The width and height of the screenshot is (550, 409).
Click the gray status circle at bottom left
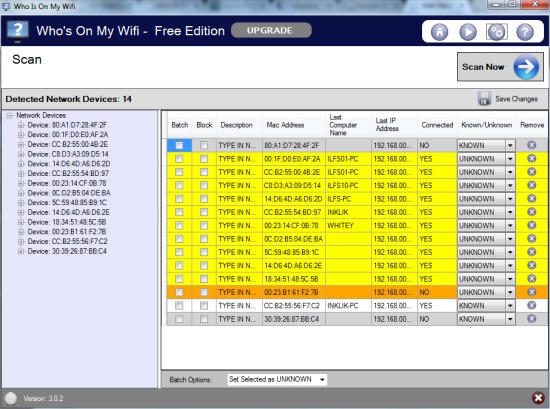pyautogui.click(x=11, y=398)
